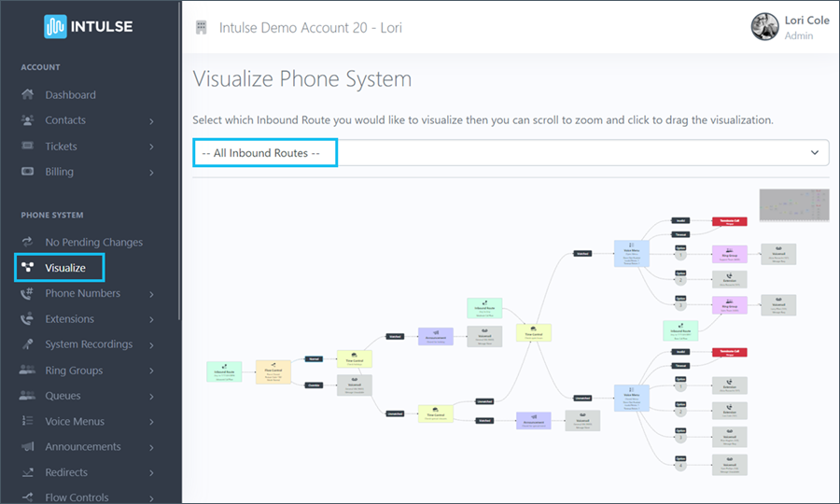Image resolution: width=840 pixels, height=504 pixels.
Task: Click the upper red Terminate Call node
Action: coord(729,221)
